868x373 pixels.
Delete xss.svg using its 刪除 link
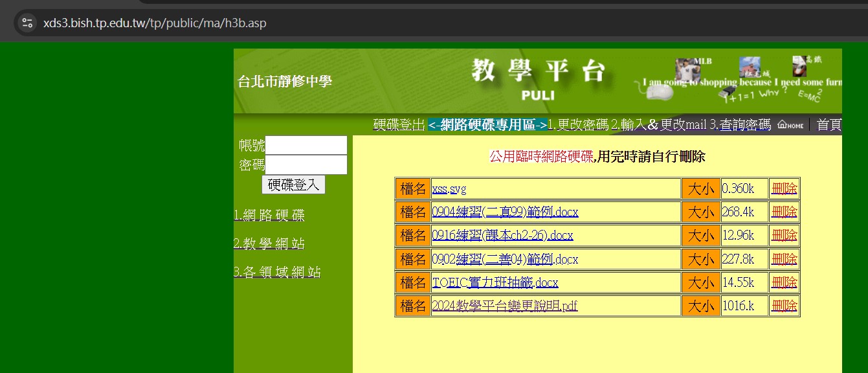[x=784, y=189]
